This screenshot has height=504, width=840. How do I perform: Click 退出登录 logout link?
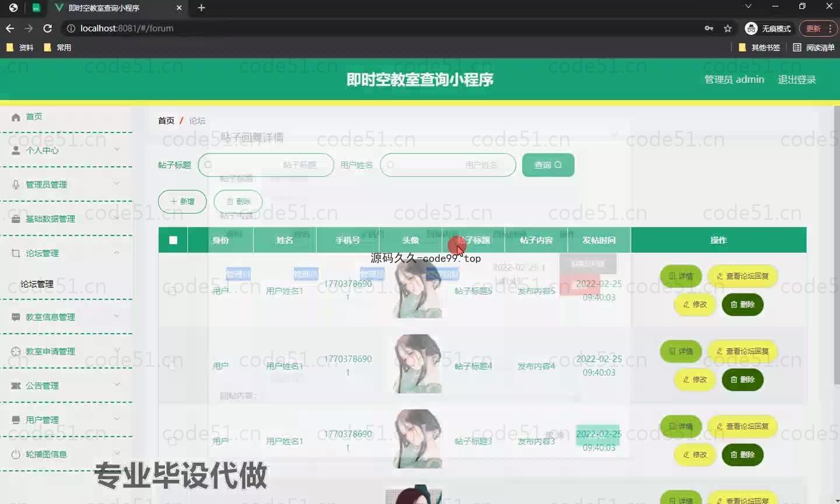pos(797,79)
